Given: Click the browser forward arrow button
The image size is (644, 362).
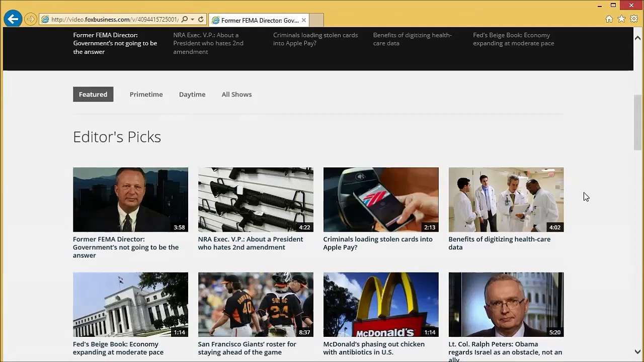Looking at the screenshot, I should [x=30, y=20].
